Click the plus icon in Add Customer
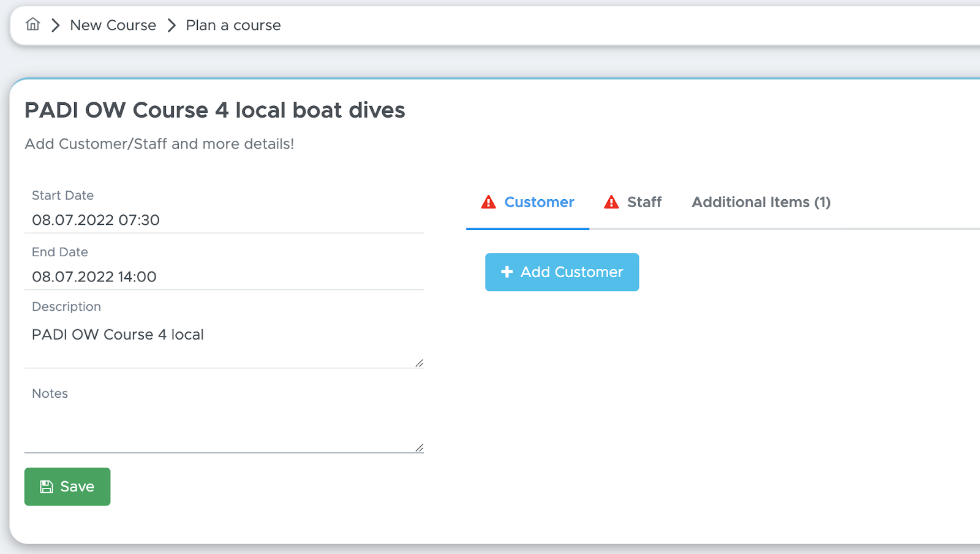Screen dimensions: 980x554 click(507, 272)
